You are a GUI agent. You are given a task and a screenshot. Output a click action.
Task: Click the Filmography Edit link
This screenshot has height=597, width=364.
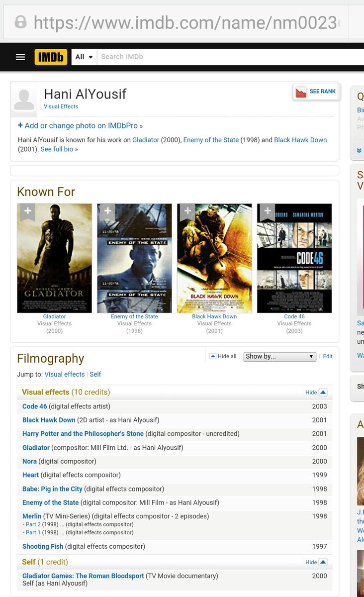click(328, 356)
